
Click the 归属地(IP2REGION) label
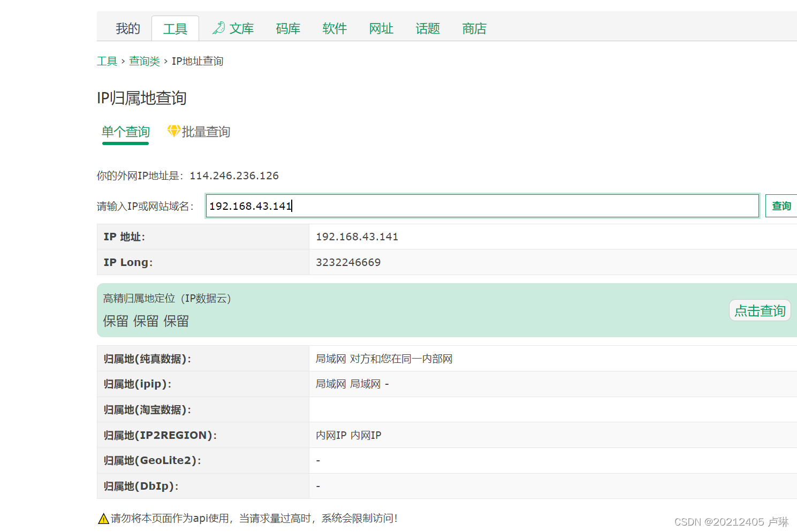[160, 435]
